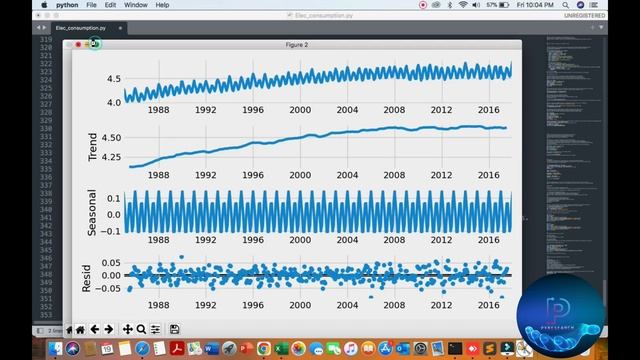The height and width of the screenshot is (360, 640).
Task: Click the battery 57% indicator
Action: pos(497,5)
